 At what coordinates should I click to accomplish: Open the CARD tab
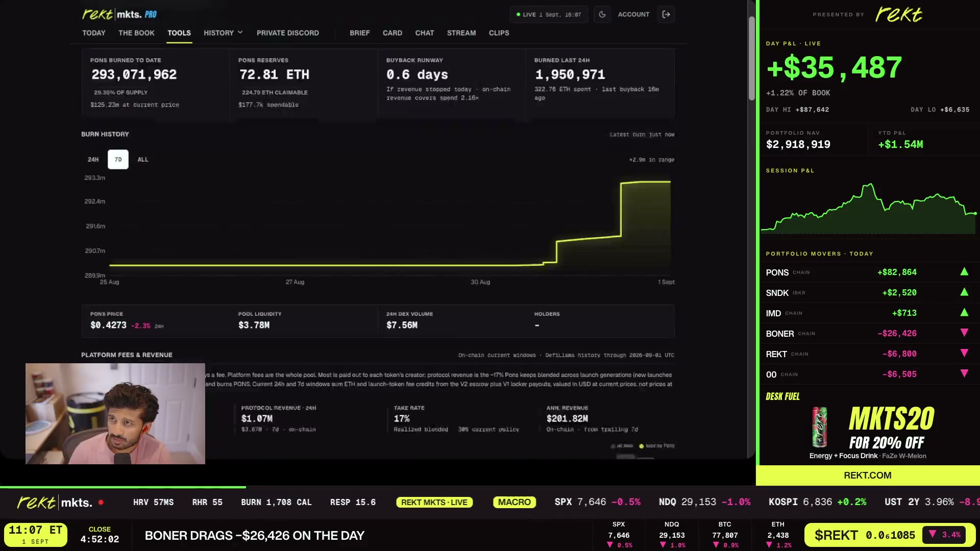point(393,33)
